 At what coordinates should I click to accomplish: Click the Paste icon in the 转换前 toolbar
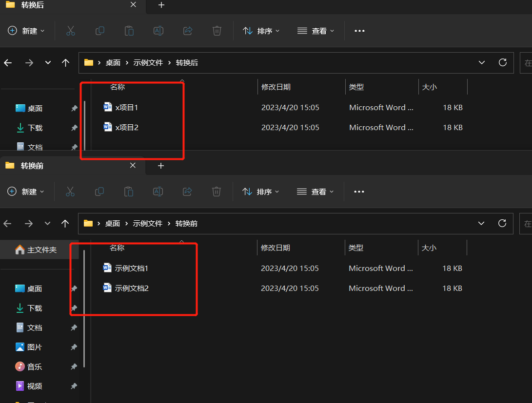point(129,192)
